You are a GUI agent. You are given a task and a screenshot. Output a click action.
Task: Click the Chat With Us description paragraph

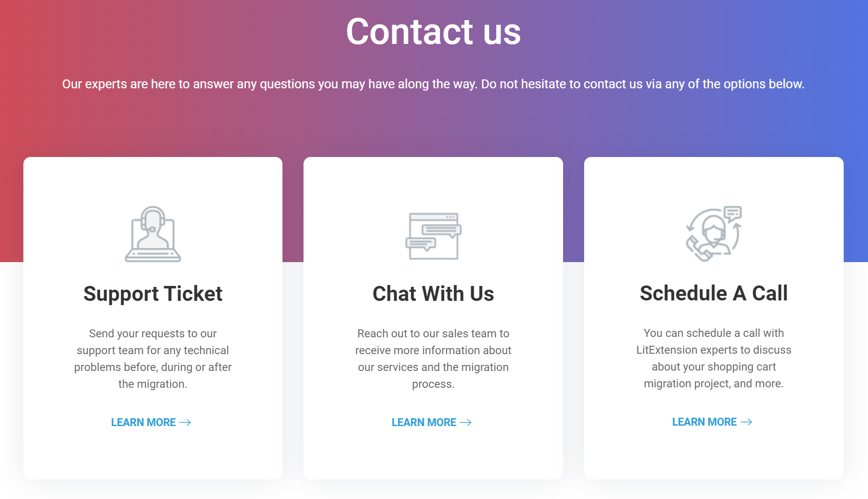tap(433, 359)
